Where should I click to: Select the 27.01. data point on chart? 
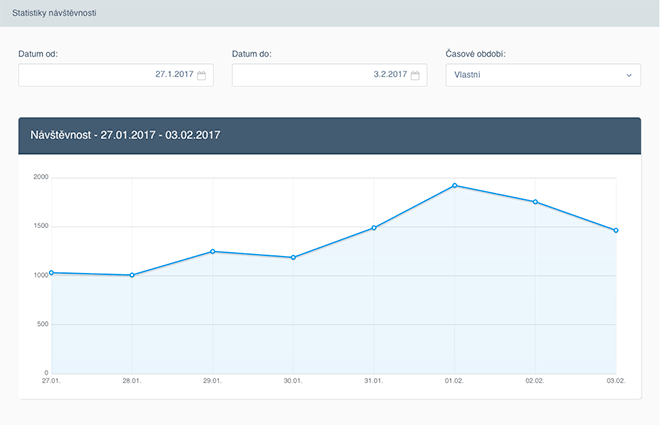(51, 273)
